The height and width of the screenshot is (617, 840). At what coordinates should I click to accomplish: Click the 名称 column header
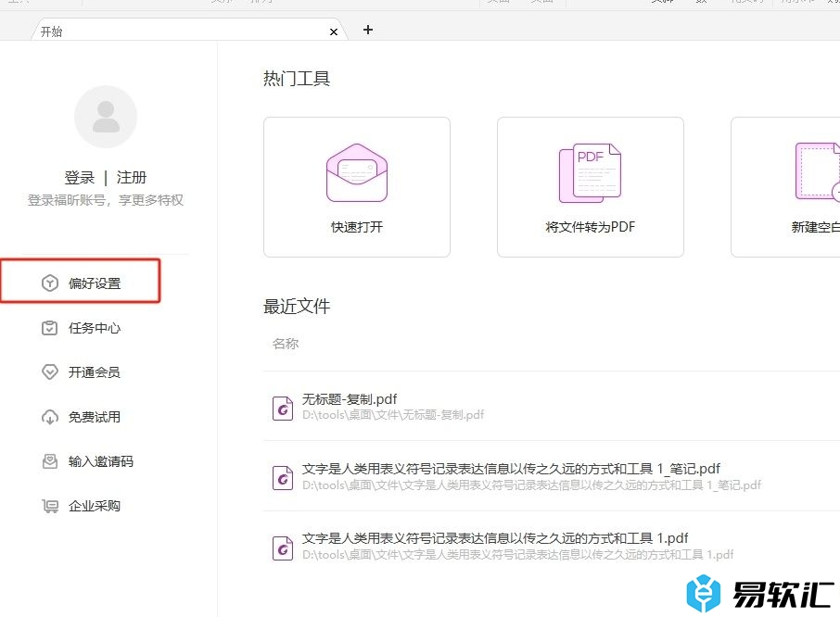tap(286, 344)
